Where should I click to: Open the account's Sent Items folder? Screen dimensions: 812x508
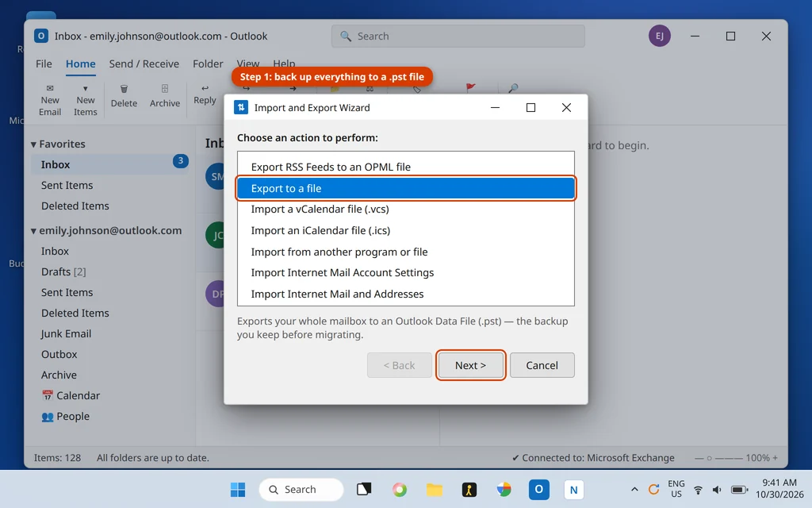pyautogui.click(x=67, y=292)
